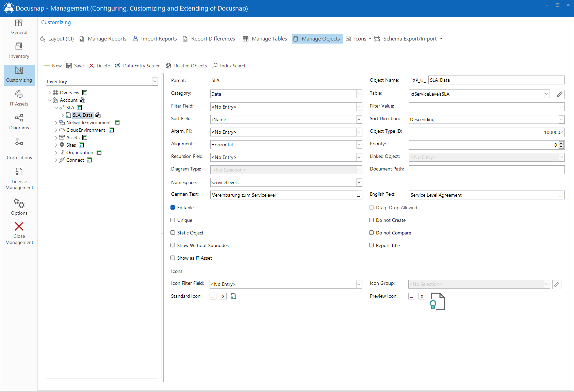Open the Import Reports tab

pos(155,39)
